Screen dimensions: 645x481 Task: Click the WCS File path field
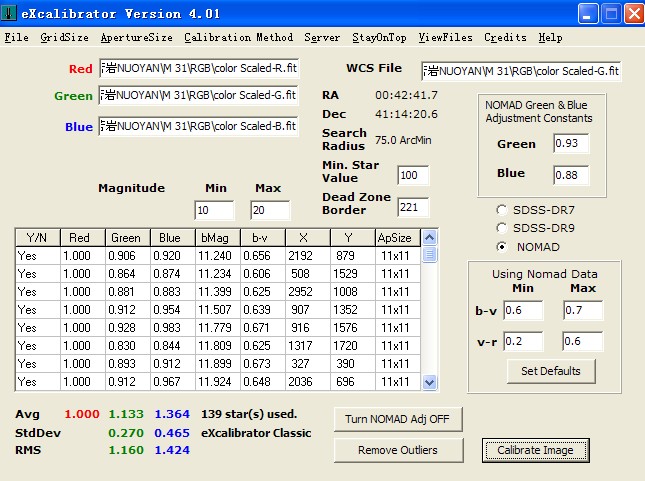click(521, 71)
